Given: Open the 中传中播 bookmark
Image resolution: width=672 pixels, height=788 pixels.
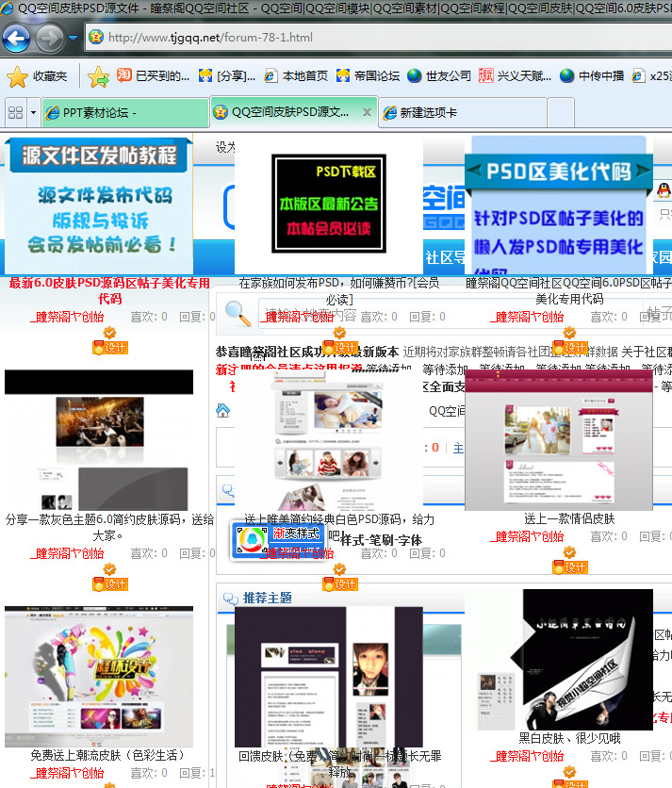Looking at the screenshot, I should pos(592,76).
